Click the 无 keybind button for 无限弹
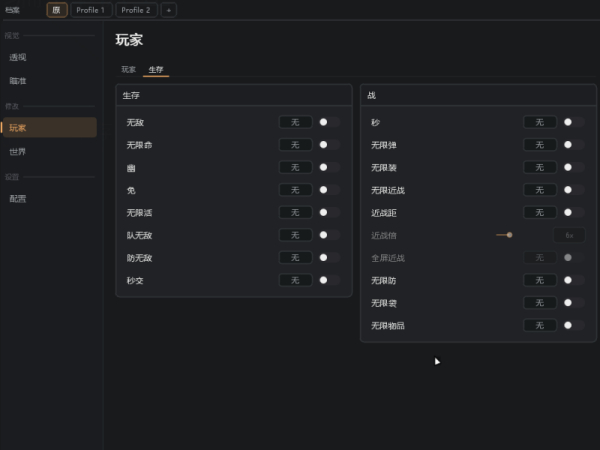Screen dimensions: 600x450 coord(540,145)
